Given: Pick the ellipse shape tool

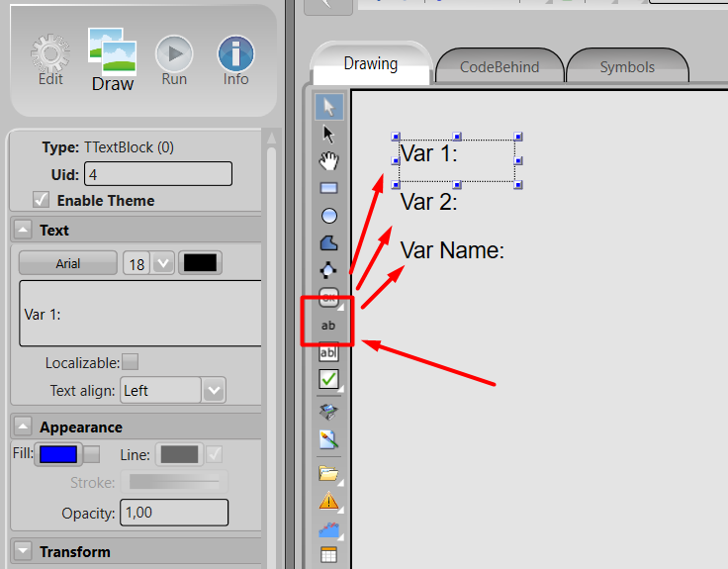Looking at the screenshot, I should tap(329, 215).
